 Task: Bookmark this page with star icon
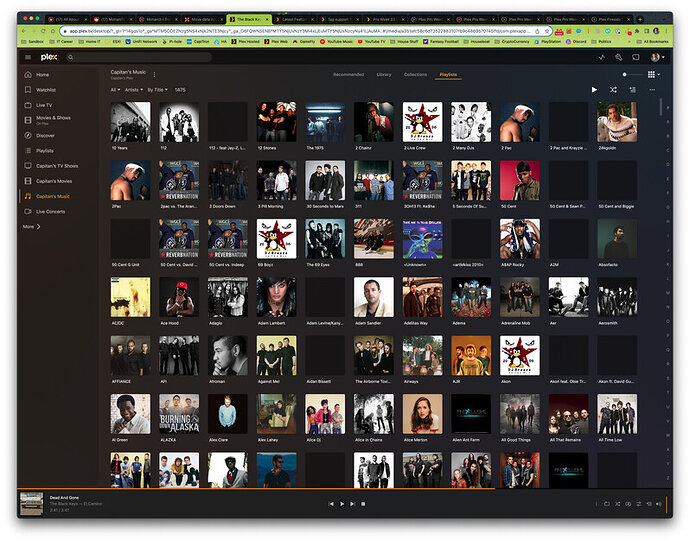547,31
